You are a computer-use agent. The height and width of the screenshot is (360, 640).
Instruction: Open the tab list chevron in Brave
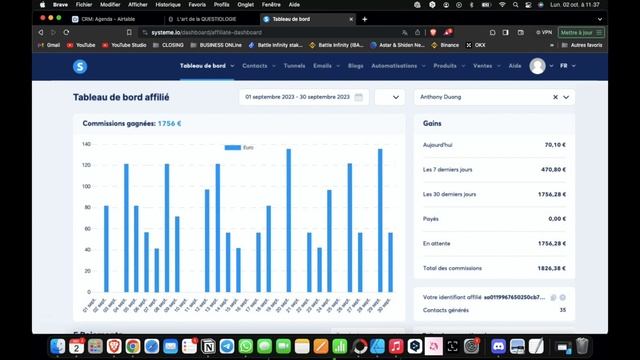click(x=600, y=19)
